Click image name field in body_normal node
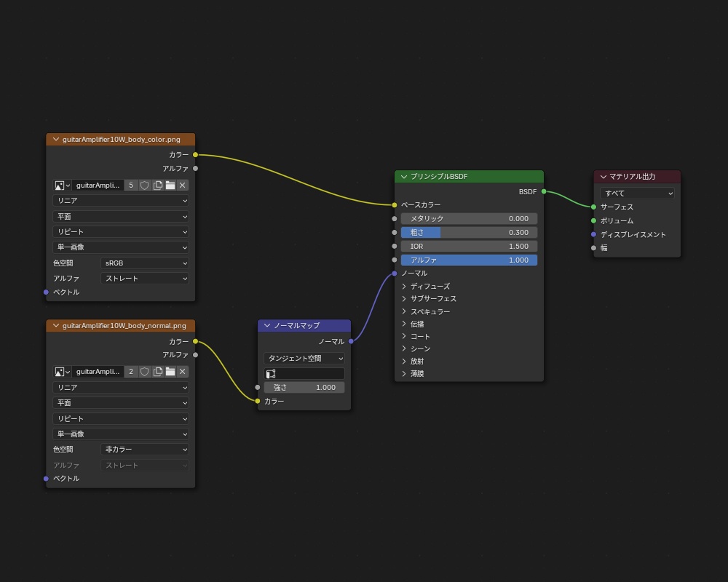 pos(98,372)
